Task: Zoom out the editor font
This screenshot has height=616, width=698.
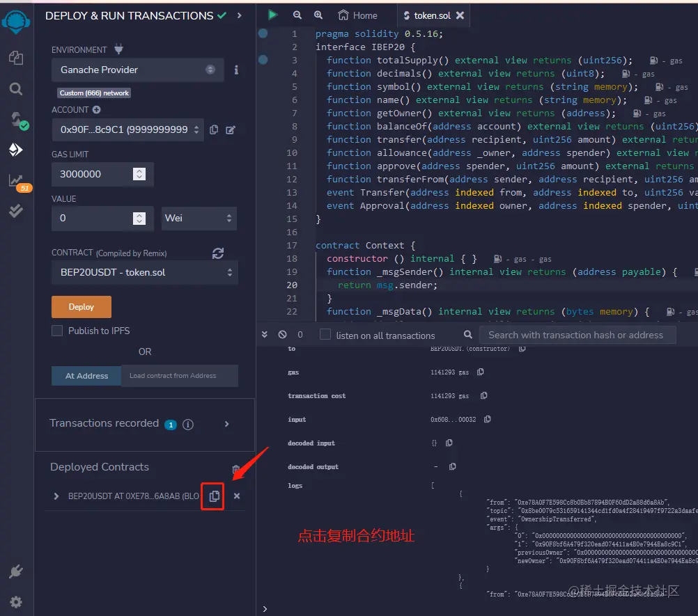Action: click(297, 15)
